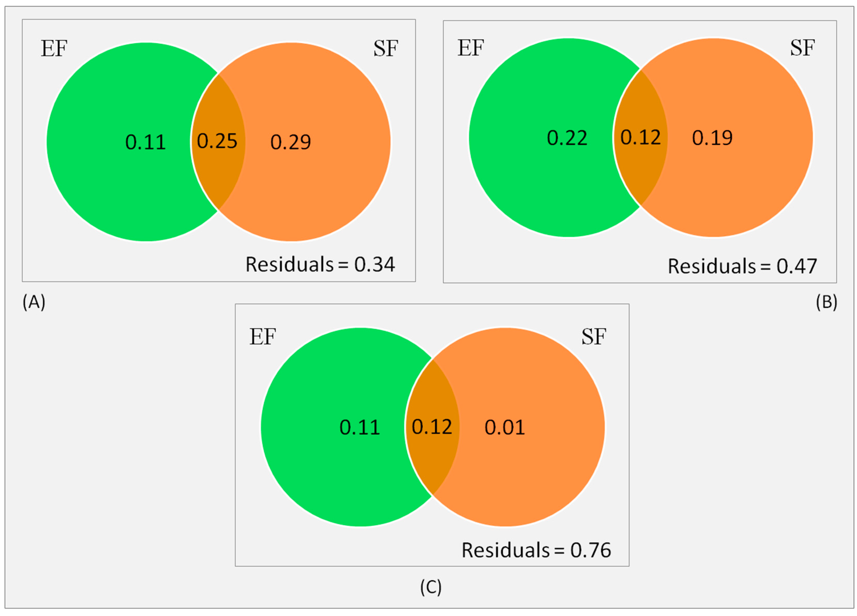Click the 0.12 overlap value in panel C

(x=432, y=427)
